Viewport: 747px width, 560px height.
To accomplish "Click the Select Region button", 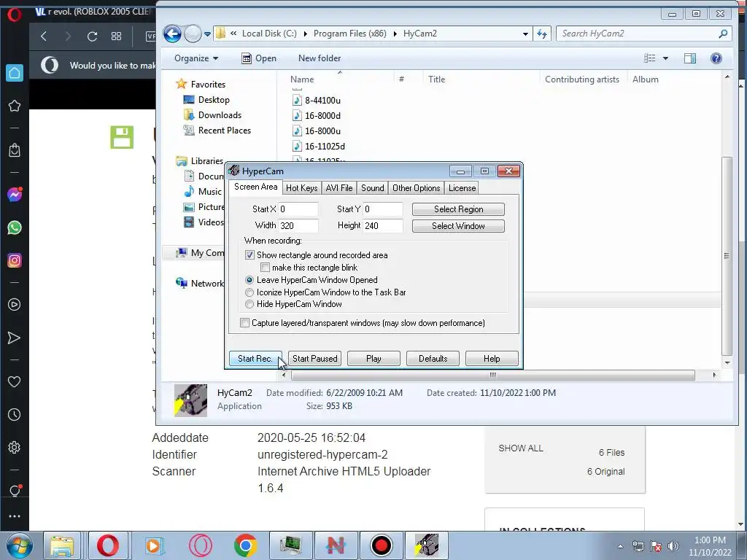I will [x=458, y=209].
